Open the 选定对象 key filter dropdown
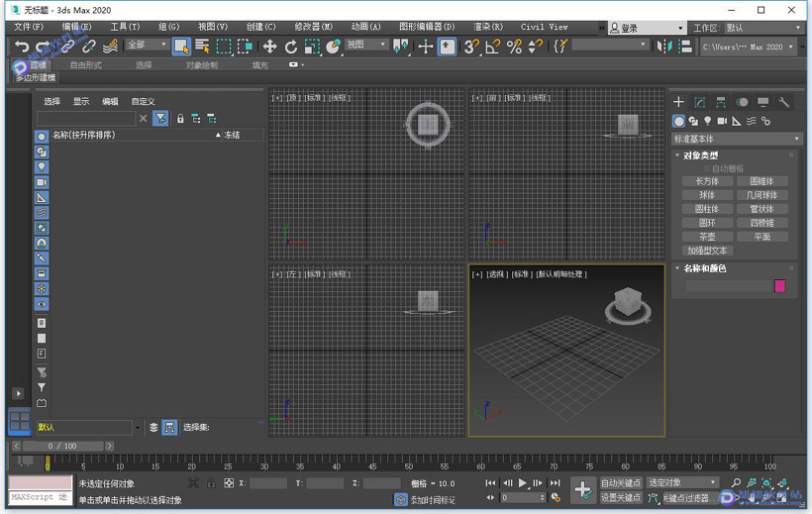Viewport: 812px width, 514px height. [x=682, y=483]
